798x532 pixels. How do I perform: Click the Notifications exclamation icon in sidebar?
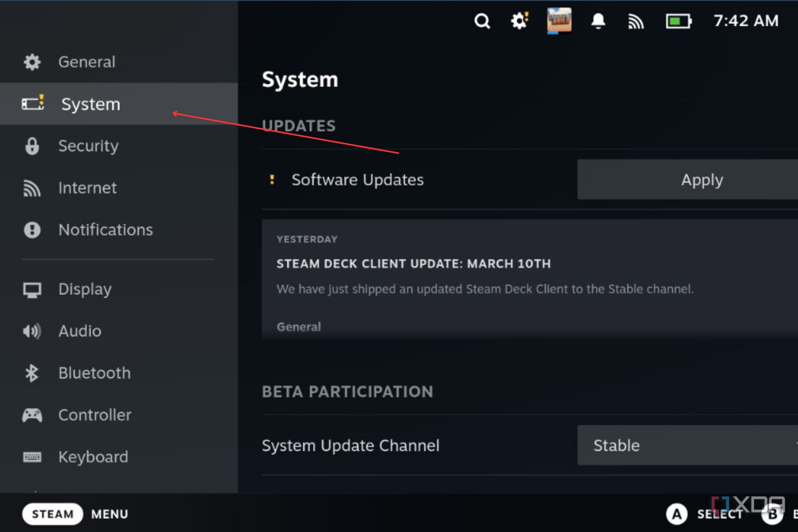[x=32, y=230]
